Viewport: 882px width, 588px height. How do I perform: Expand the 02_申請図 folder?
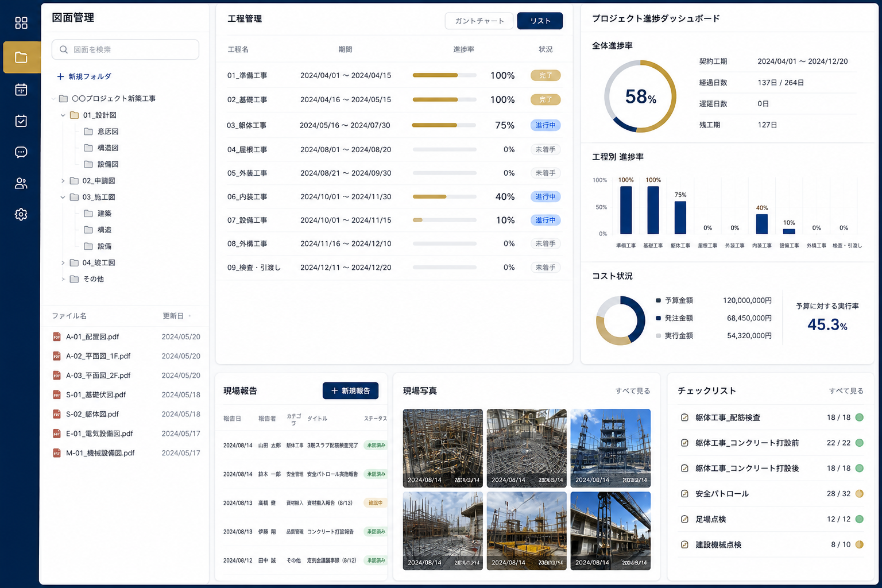[x=63, y=181]
